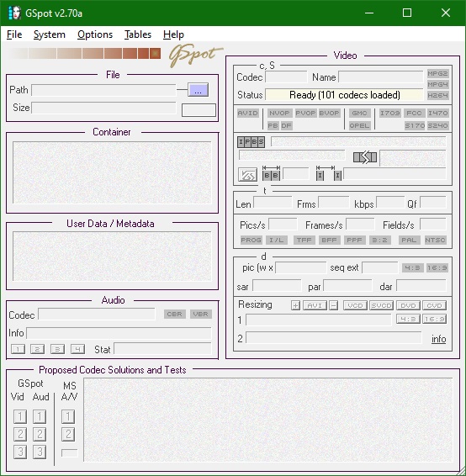
Task: Click the GSpot logo script graphic
Action: click(196, 56)
